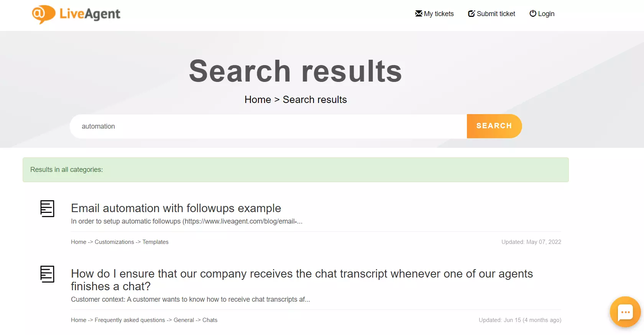Select Submit ticket in the top menu
This screenshot has height=335, width=644.
pos(496,13)
